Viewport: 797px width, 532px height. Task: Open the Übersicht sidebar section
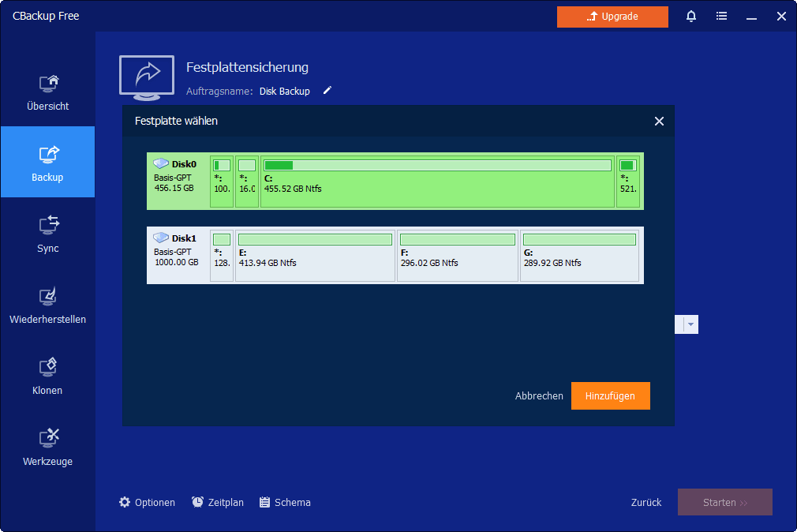47,92
